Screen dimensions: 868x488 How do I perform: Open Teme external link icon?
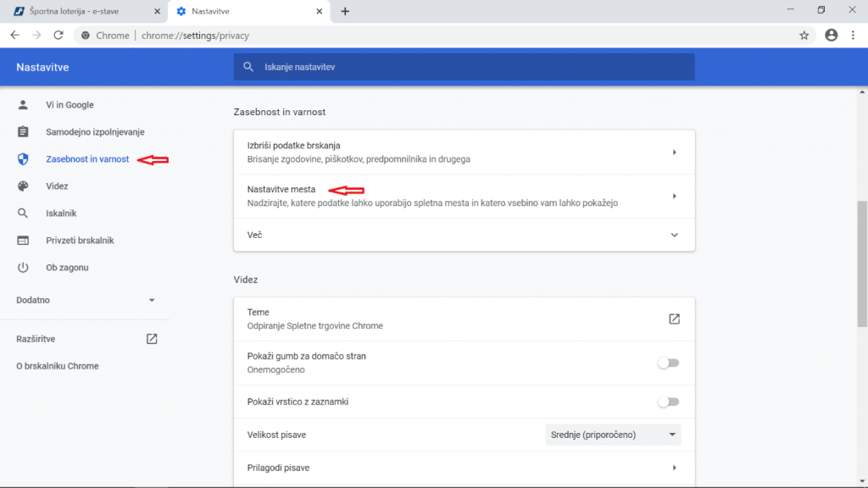[674, 319]
